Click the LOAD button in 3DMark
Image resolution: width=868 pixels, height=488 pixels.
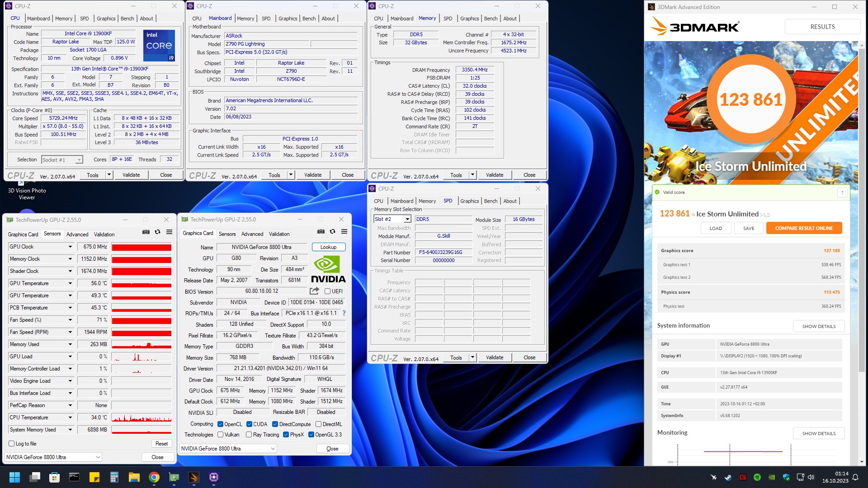pos(716,228)
